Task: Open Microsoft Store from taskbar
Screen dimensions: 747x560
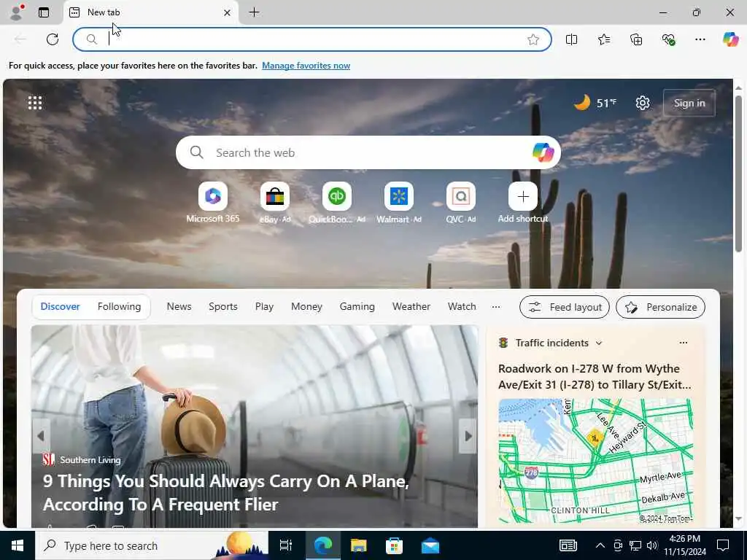Action: (394, 545)
